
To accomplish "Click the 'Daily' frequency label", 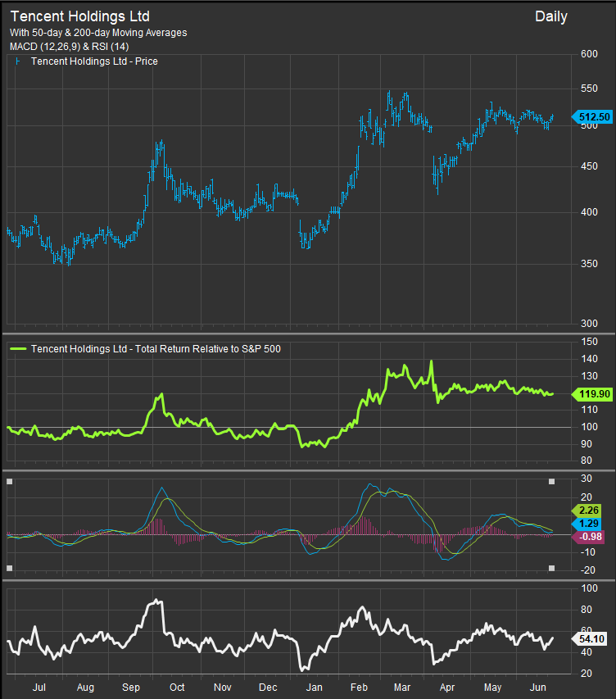I will [x=551, y=17].
